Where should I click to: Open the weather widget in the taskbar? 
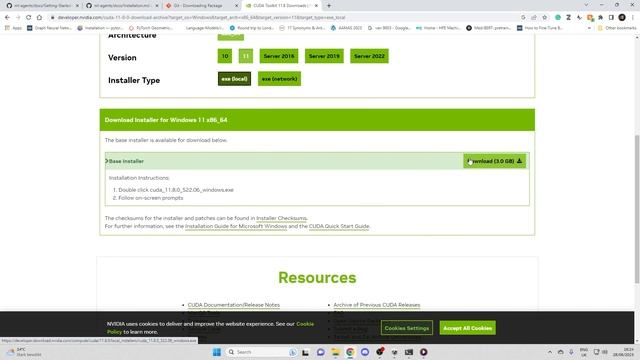pyautogui.click(x=24, y=352)
